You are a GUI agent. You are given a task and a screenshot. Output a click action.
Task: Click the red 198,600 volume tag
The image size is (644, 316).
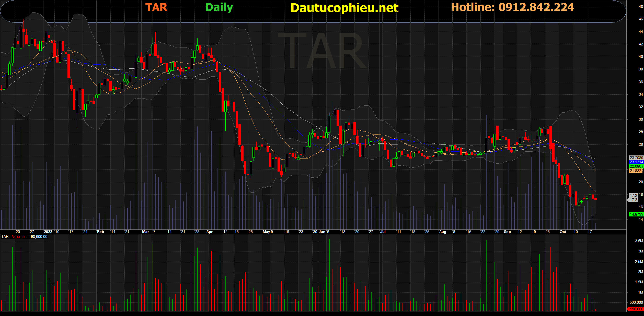(636, 309)
